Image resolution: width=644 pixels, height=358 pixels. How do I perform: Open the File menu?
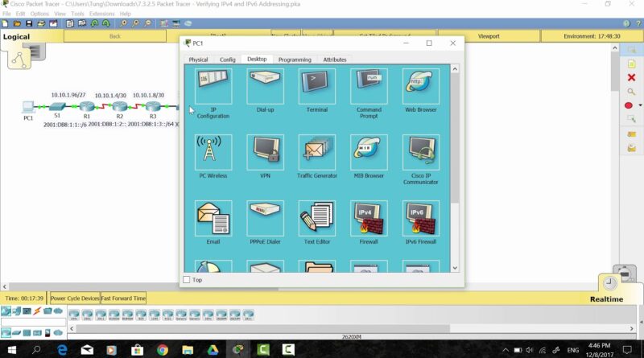6,14
